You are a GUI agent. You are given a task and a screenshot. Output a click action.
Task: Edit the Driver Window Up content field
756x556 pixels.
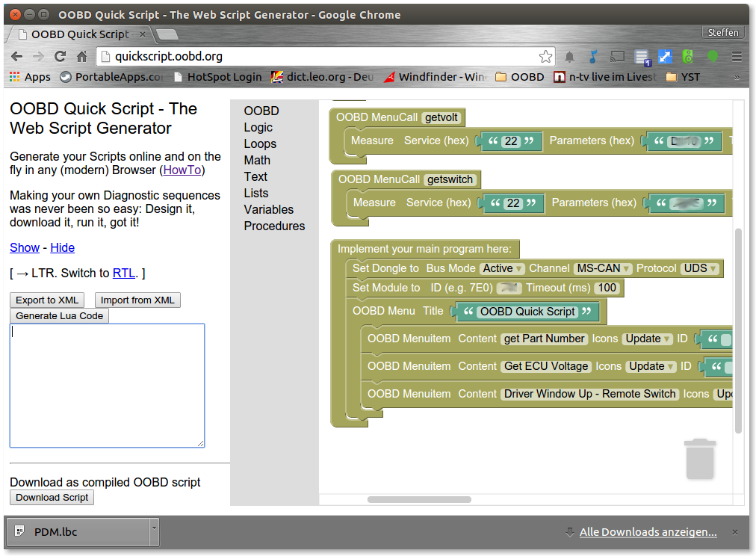[589, 394]
